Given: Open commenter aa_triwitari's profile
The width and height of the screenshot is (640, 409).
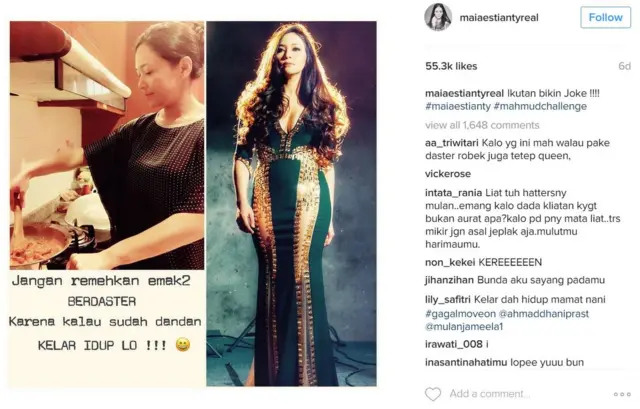Looking at the screenshot, I should pos(452,143).
